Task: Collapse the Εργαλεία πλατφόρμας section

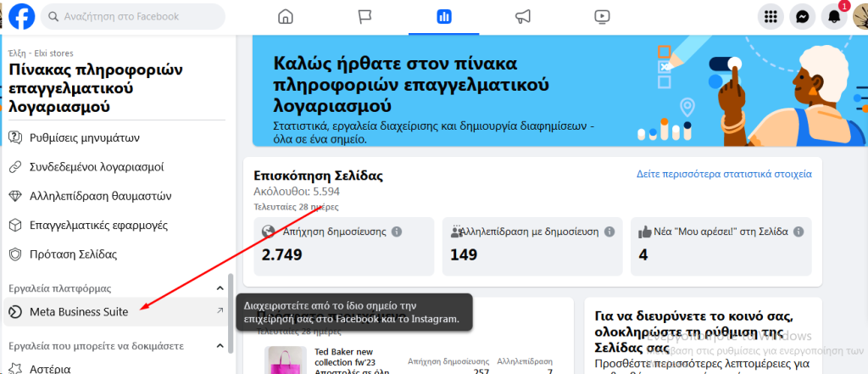Action: pos(220,288)
